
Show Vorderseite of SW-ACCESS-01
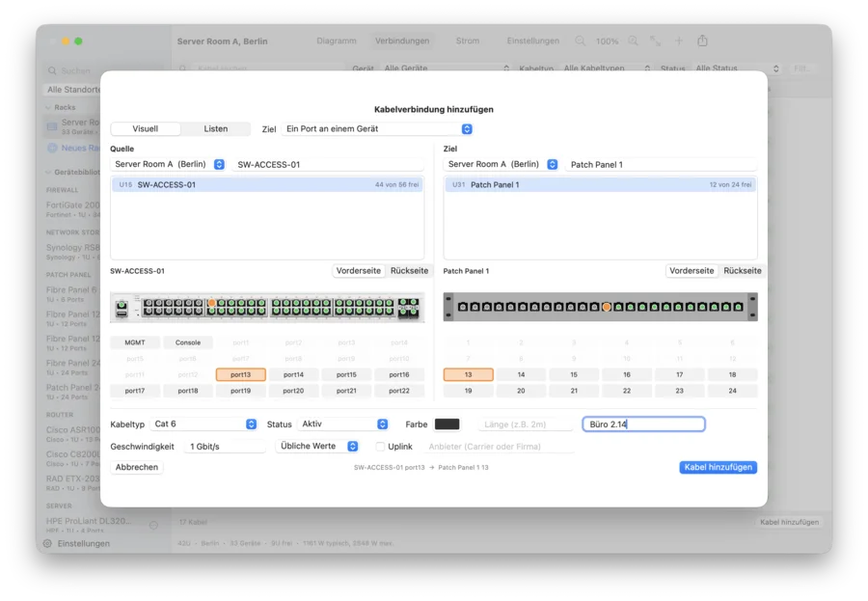tap(358, 271)
